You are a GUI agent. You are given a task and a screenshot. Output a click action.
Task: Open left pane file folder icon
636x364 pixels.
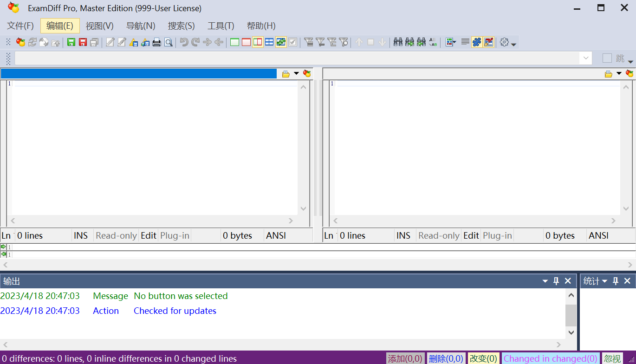[286, 73]
